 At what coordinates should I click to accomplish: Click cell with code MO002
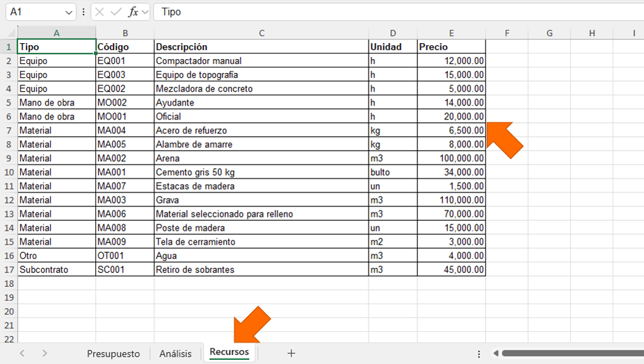coord(125,103)
